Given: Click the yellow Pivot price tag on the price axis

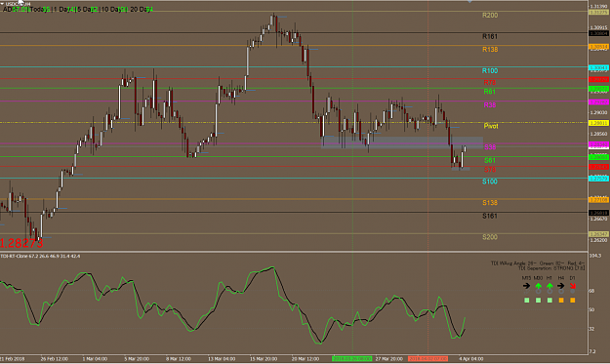Looking at the screenshot, I should point(598,123).
